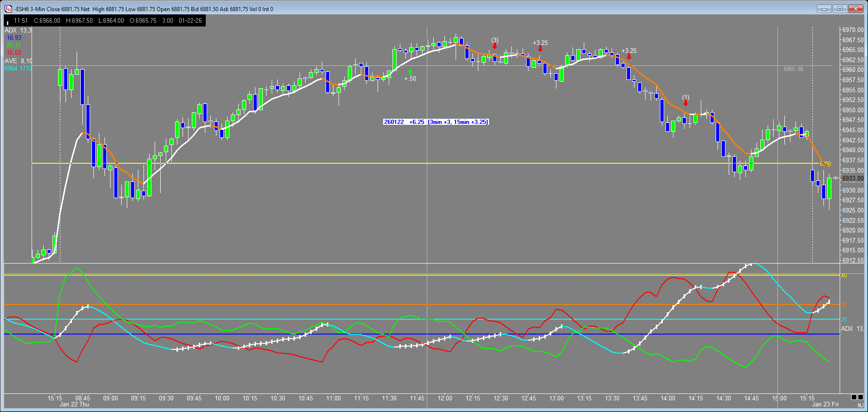Click the red down arrow under the (1) marker
The height and width of the screenshot is (412, 868).
pyautogui.click(x=686, y=103)
